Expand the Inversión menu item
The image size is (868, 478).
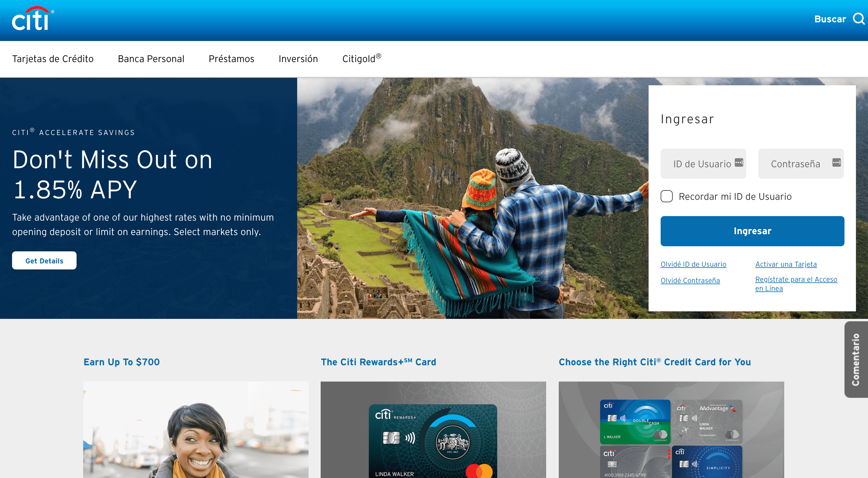298,58
